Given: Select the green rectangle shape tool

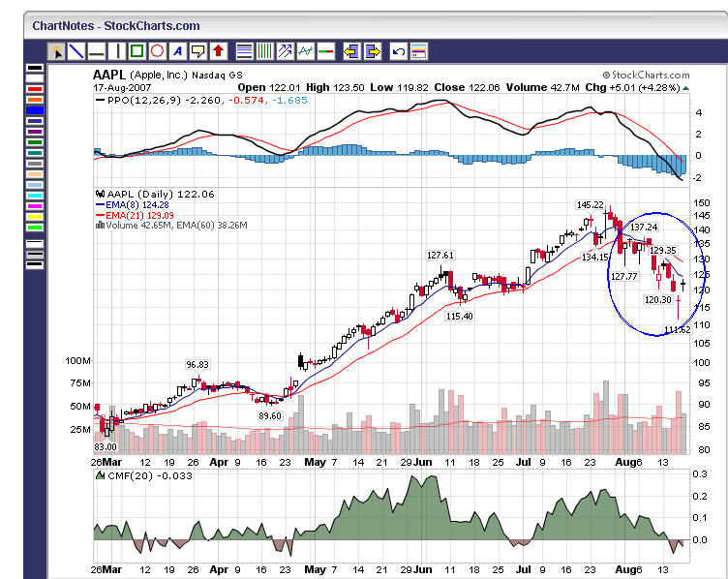Looking at the screenshot, I should pyautogui.click(x=136, y=51).
